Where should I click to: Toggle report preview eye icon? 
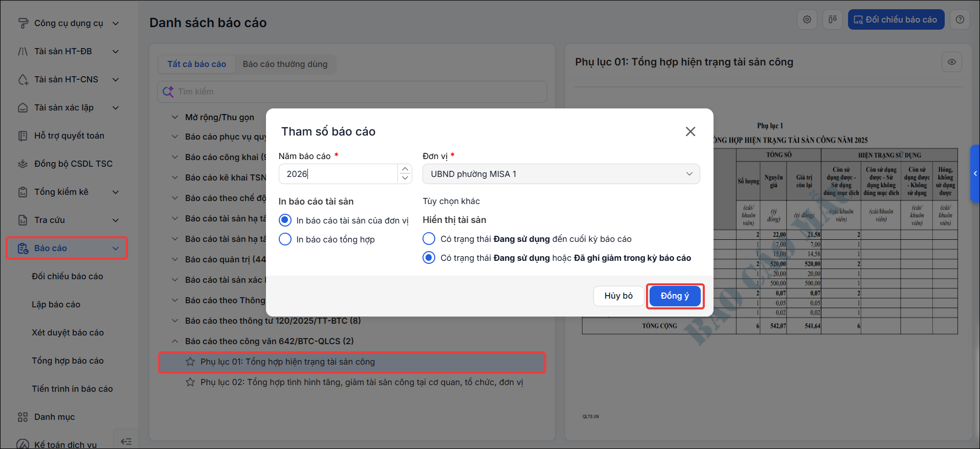tap(952, 62)
